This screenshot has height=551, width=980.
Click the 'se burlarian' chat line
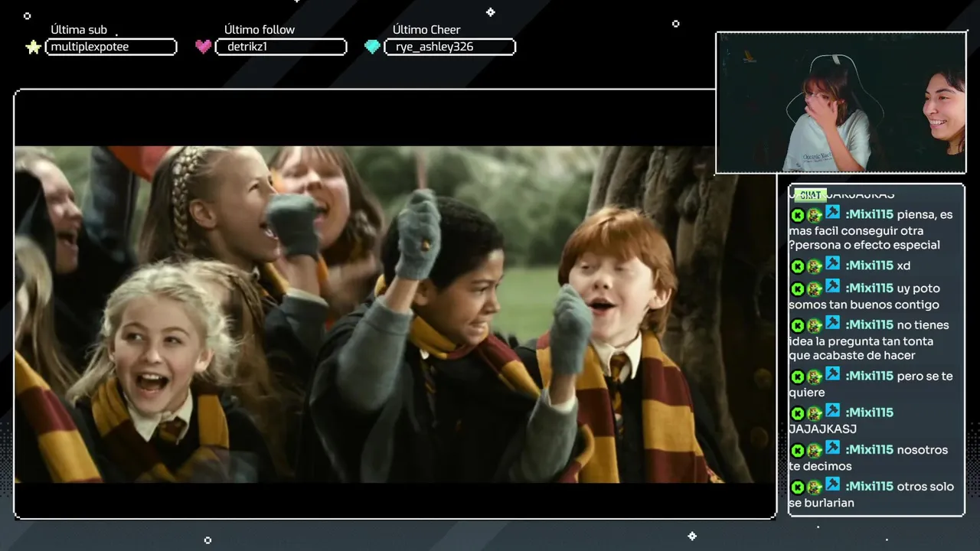coord(822,503)
